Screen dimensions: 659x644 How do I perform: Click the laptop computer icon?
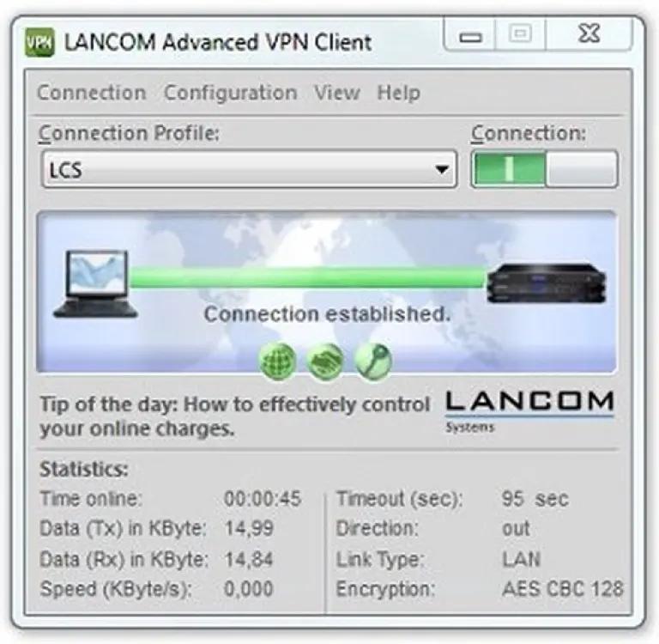96,284
